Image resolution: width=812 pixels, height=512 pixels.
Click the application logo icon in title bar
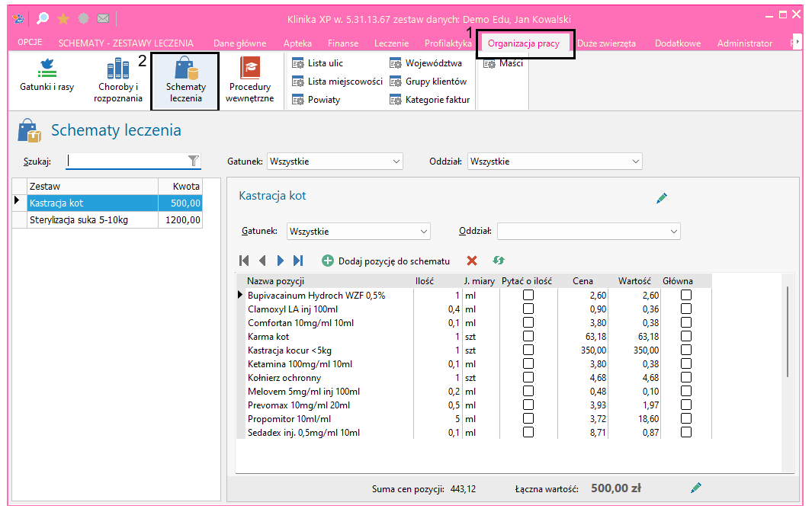18,19
